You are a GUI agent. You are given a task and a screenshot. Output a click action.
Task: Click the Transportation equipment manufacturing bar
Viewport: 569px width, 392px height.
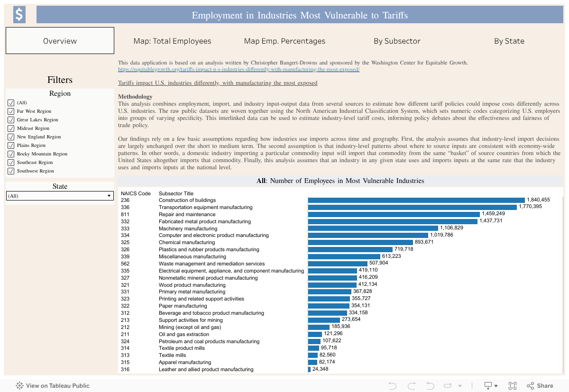pos(413,207)
